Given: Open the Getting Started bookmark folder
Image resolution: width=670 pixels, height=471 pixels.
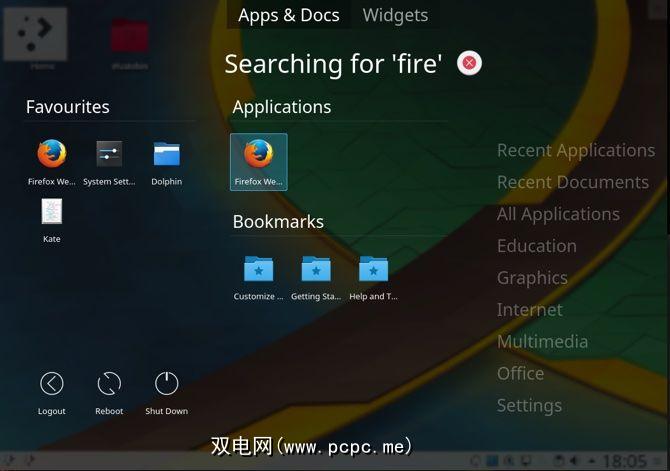Looking at the screenshot, I should (316, 277).
